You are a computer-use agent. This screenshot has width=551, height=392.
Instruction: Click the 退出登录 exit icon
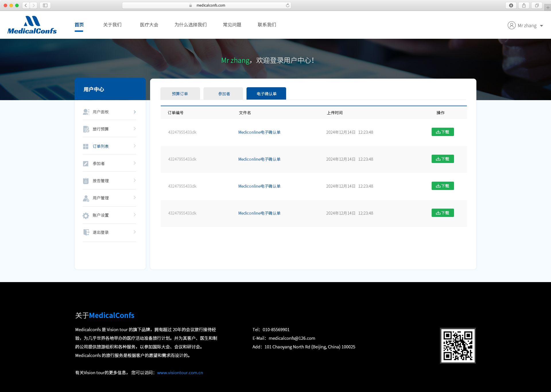click(x=86, y=232)
